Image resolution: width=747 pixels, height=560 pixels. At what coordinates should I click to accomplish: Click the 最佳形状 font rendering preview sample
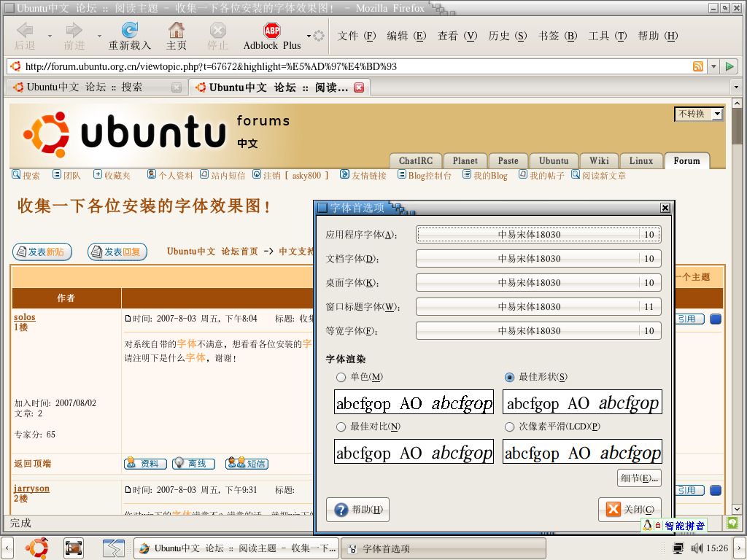point(582,402)
